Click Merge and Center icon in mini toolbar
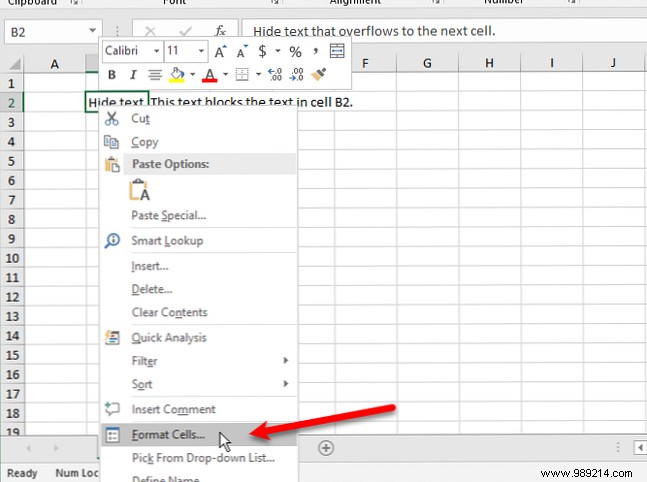 tap(337, 51)
